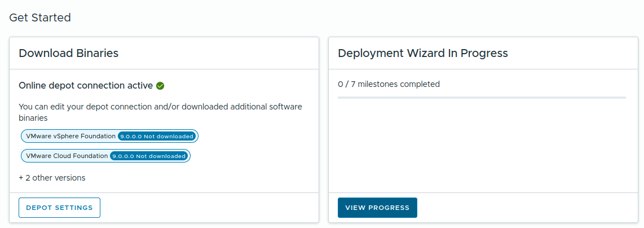Click the milestones progress bar
The image size is (644, 228).
coord(482,98)
